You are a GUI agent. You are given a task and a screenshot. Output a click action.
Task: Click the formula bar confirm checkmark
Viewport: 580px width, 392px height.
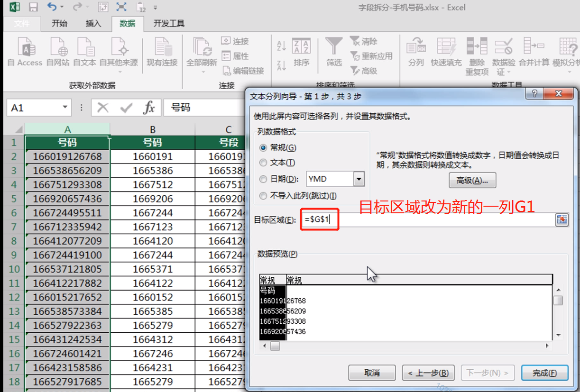(x=126, y=108)
